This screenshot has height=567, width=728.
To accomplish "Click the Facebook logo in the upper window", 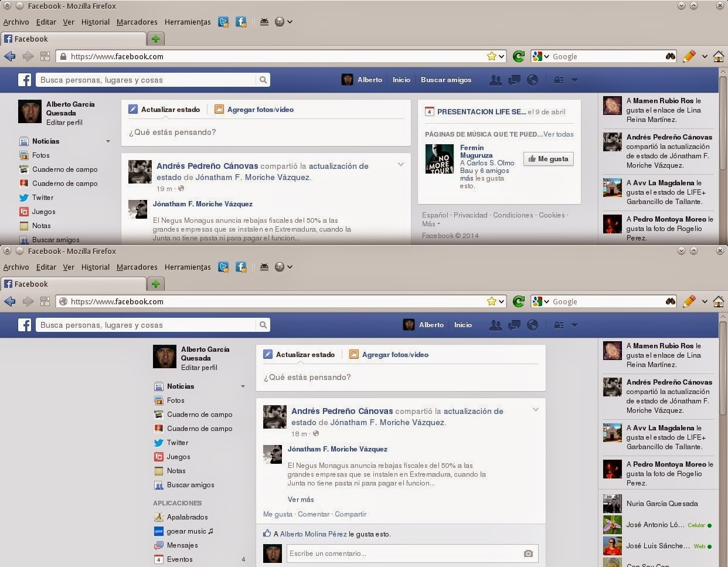I will point(24,80).
